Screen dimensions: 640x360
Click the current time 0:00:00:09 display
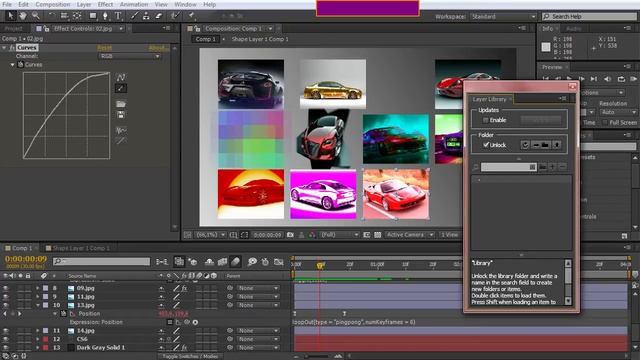click(x=26, y=259)
